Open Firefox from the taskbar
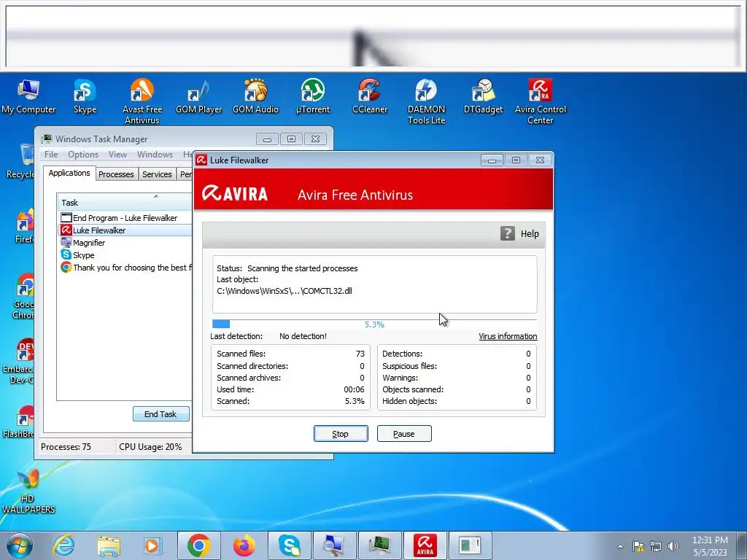 pyautogui.click(x=244, y=545)
